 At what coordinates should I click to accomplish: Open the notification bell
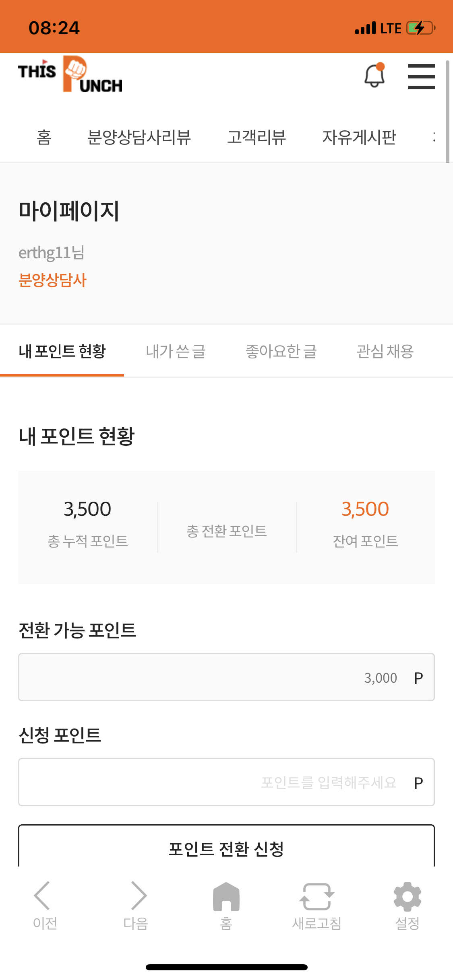(x=374, y=76)
